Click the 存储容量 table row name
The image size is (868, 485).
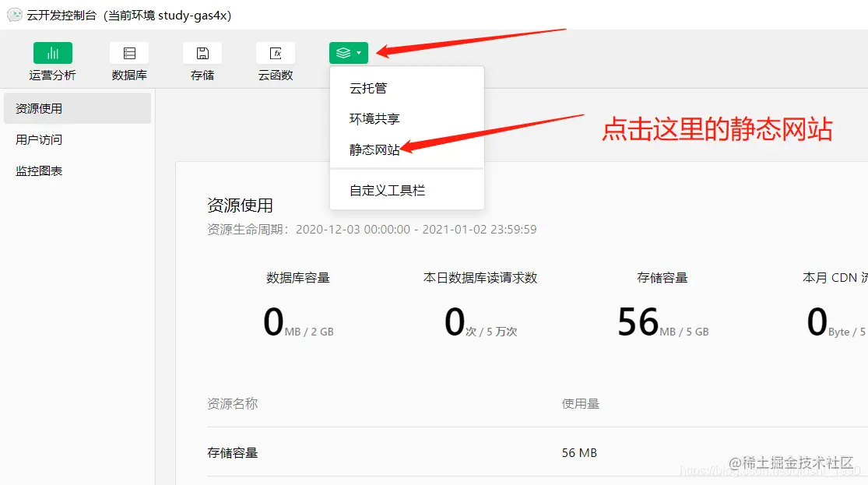[x=233, y=453]
